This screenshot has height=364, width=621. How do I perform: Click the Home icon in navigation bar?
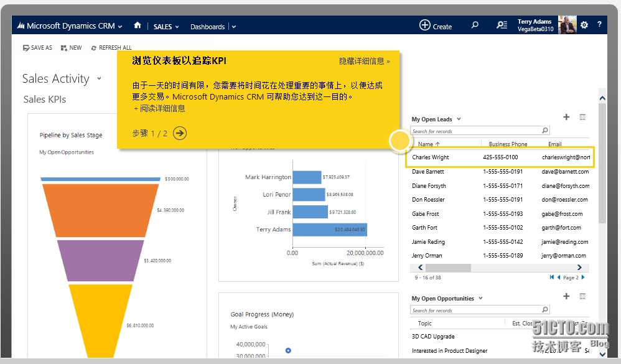(x=138, y=26)
